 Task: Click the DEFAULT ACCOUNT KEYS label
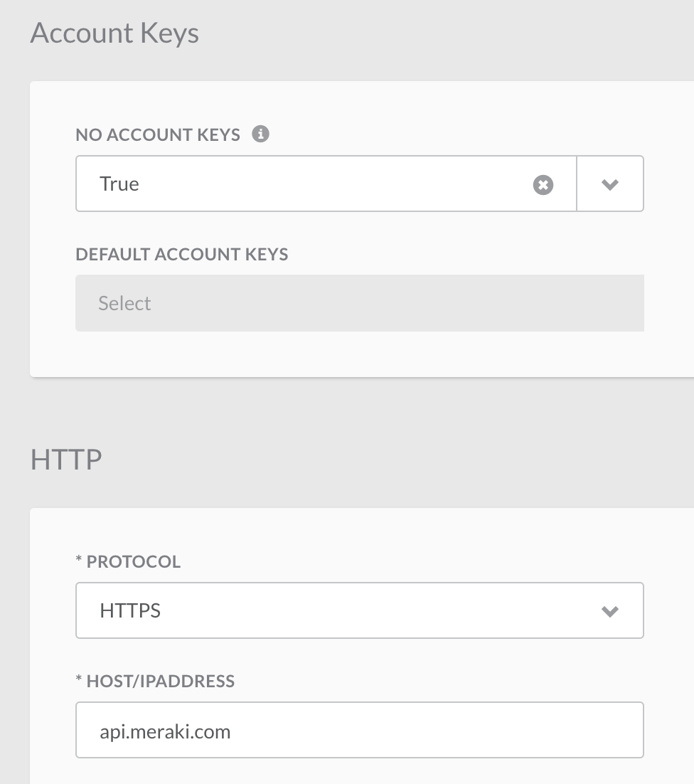tap(182, 255)
